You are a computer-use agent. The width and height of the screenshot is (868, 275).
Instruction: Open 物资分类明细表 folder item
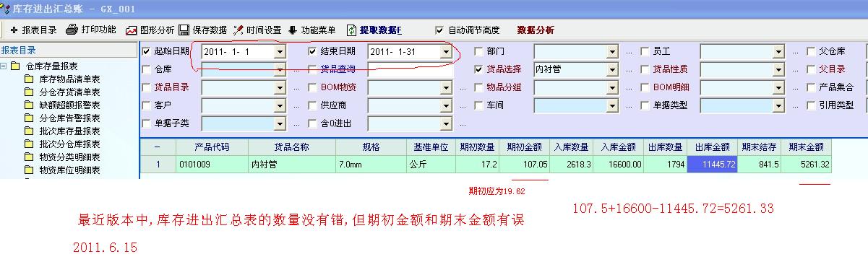point(69,157)
